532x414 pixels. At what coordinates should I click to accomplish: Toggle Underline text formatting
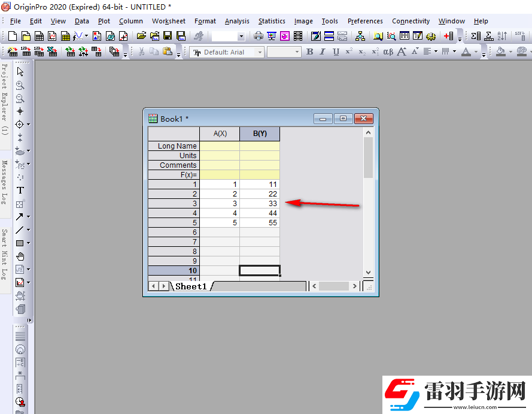[336, 52]
